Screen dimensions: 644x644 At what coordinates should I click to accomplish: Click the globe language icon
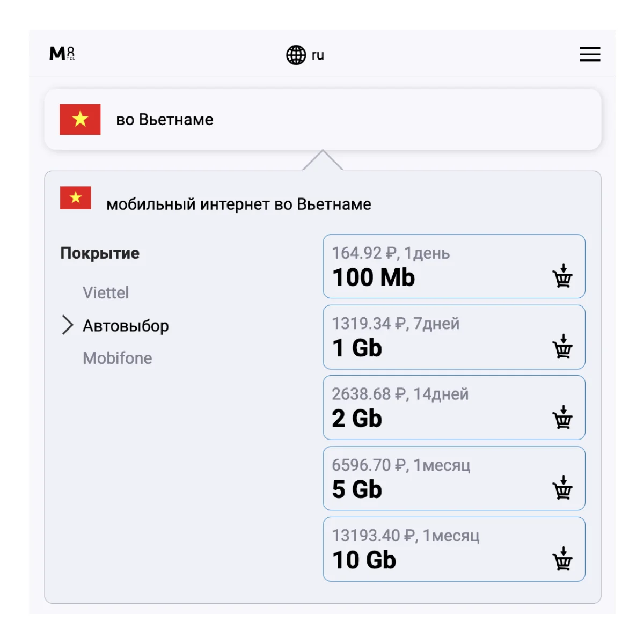point(296,55)
